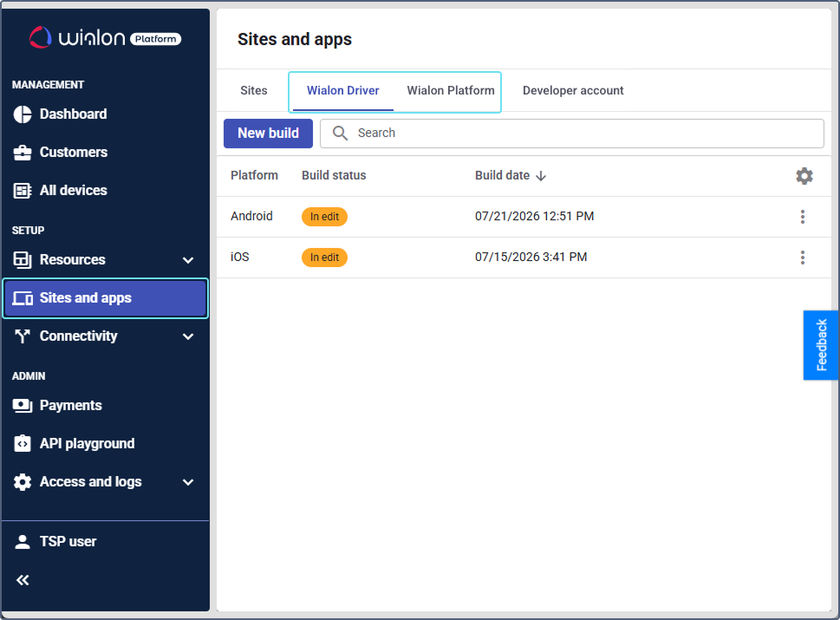Toggle Build date sort arrow
This screenshot has width=840, height=620.
pyautogui.click(x=541, y=176)
